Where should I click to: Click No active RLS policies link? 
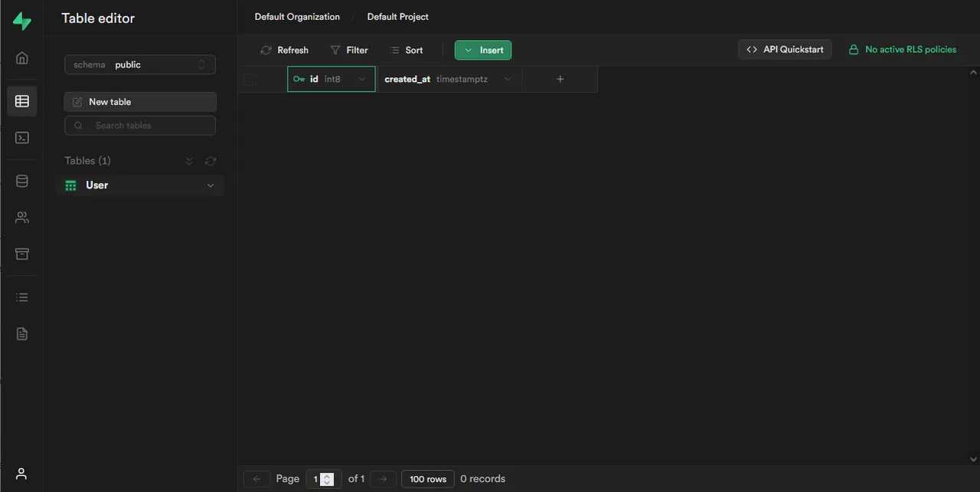[903, 50]
